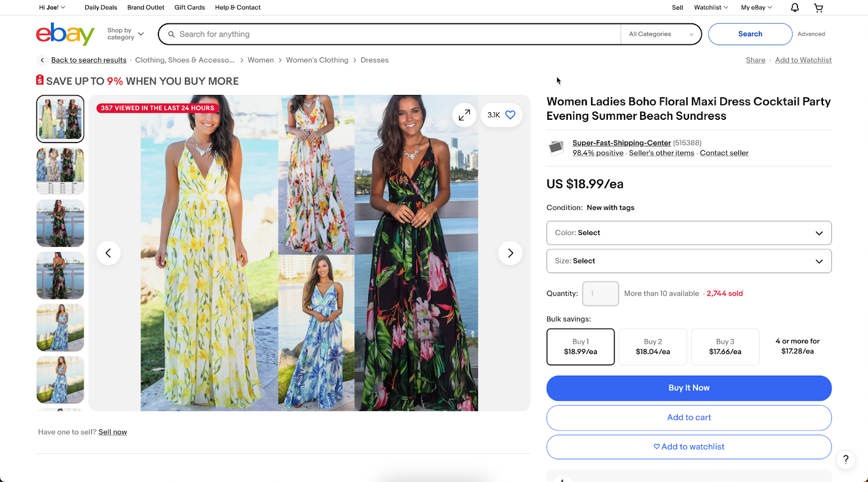Viewport: 868px width, 482px height.
Task: Select the Buy 3 bulk savings option
Action: [725, 346]
